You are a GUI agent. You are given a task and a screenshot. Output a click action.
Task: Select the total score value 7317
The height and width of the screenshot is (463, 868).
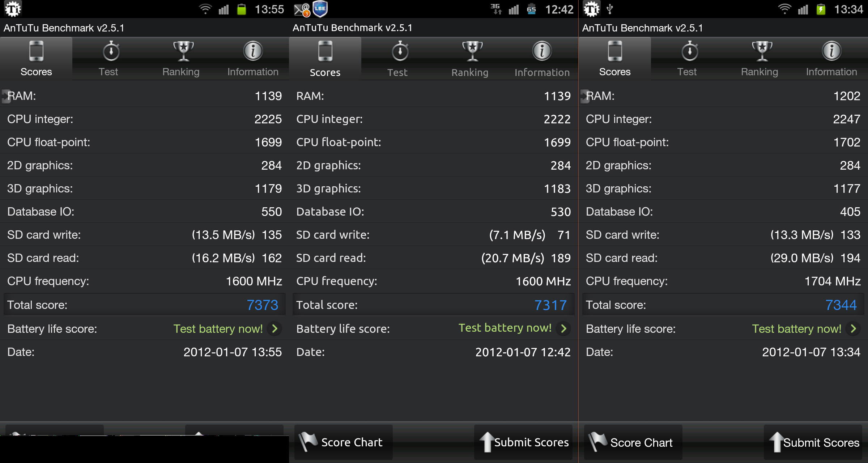click(x=550, y=305)
